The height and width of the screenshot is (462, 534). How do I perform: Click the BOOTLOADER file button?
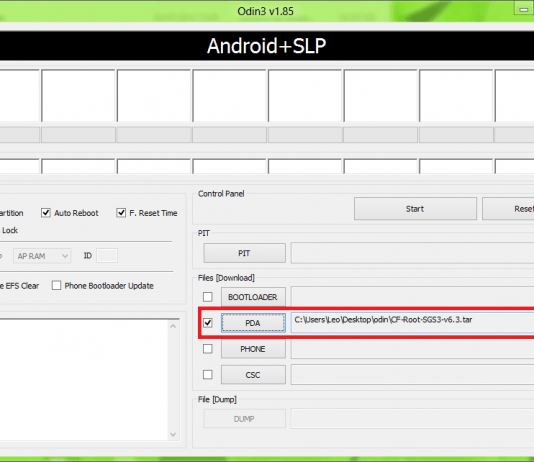[253, 297]
